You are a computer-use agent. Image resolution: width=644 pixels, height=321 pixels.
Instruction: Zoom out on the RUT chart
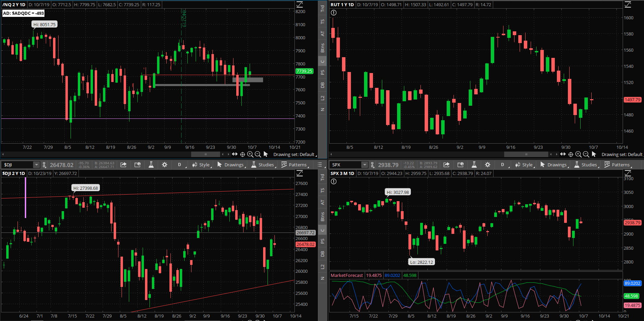tap(586, 154)
